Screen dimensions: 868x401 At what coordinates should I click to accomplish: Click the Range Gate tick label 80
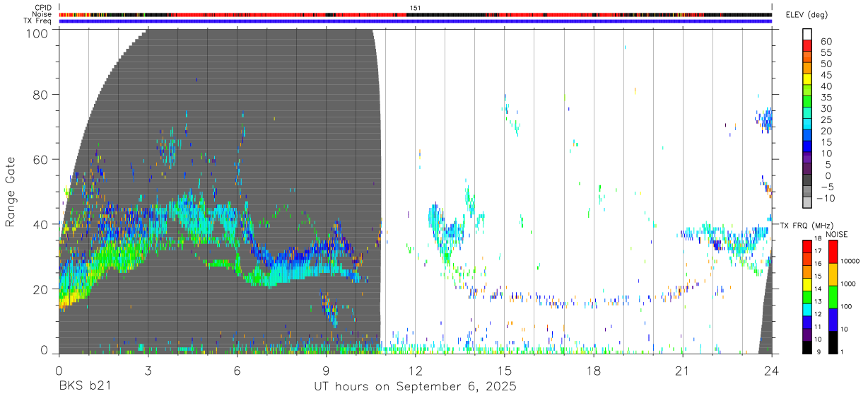[40, 95]
